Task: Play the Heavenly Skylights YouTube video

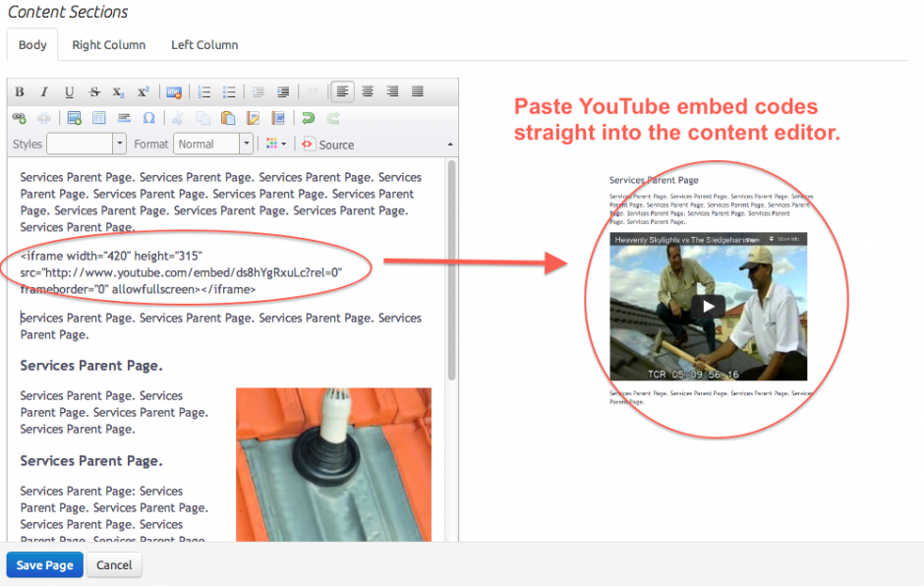Action: 709,306
